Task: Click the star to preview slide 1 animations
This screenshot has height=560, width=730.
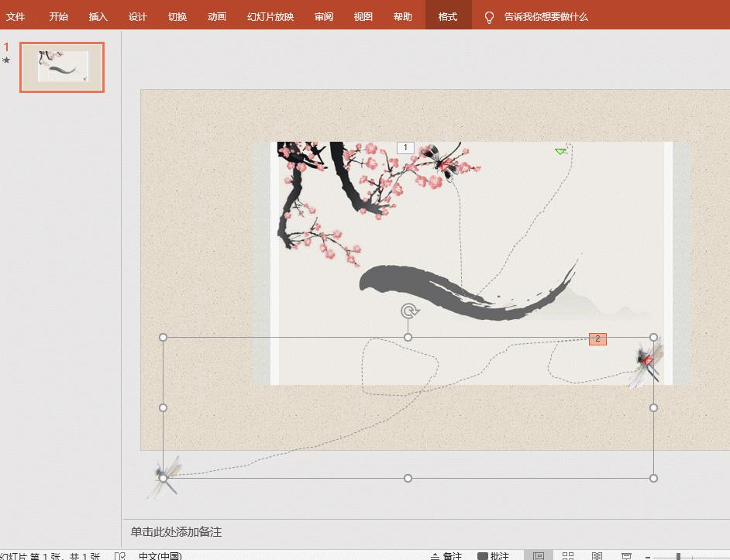Action: [x=6, y=58]
